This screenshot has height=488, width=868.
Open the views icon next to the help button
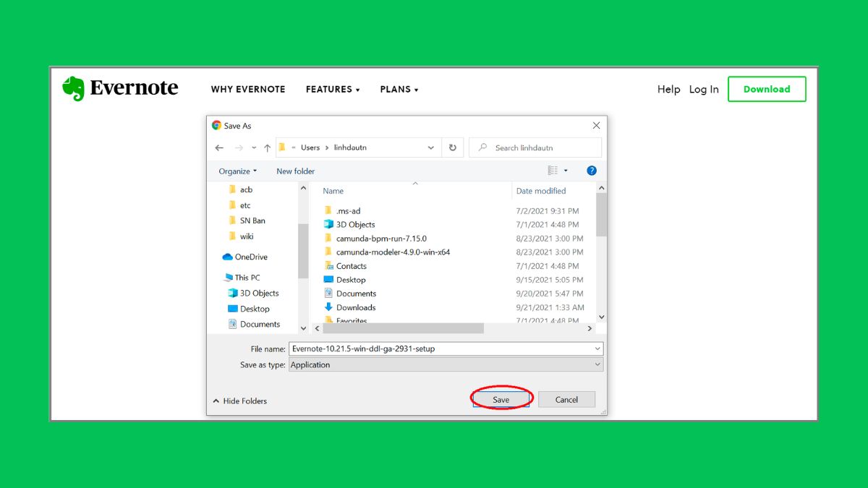(553, 170)
